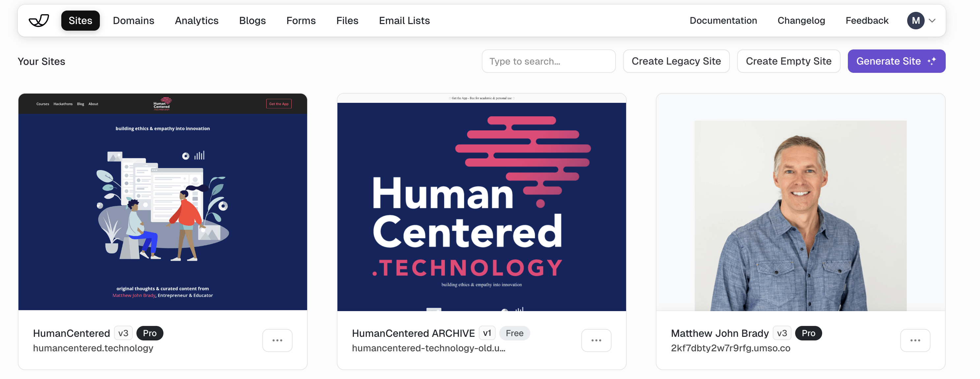Switch to Blogs in navigation
This screenshot has width=980, height=379.
252,20
